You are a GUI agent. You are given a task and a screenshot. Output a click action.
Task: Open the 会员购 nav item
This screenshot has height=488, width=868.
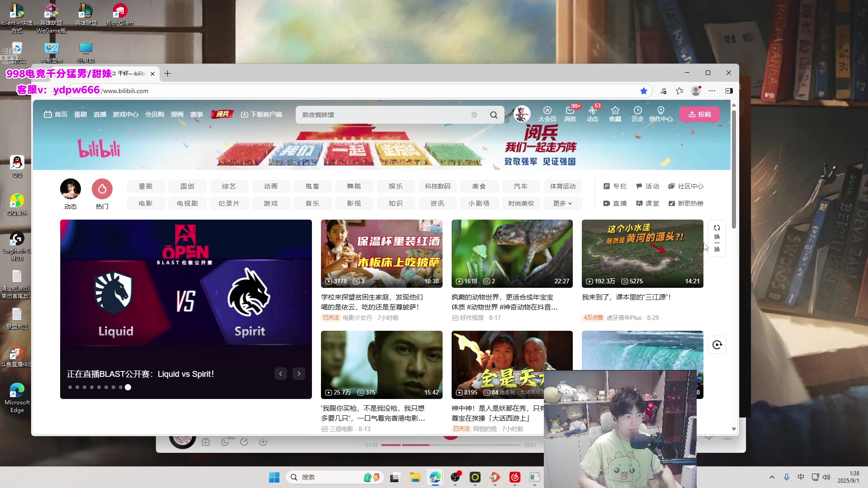point(155,114)
